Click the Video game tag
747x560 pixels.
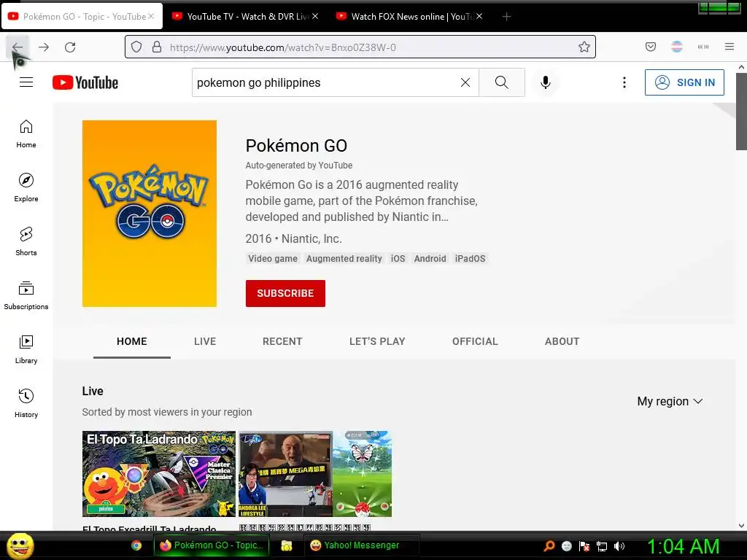point(273,259)
